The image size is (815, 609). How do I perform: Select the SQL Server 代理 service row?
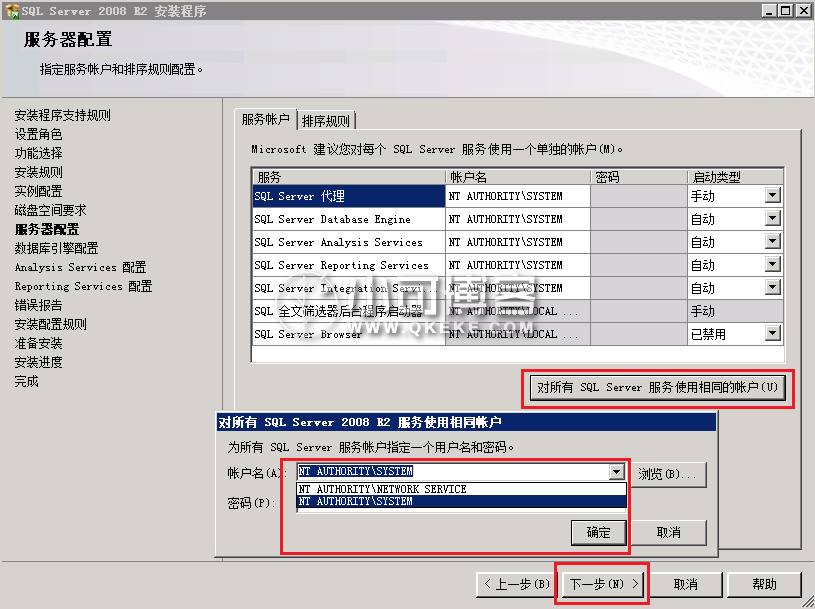349,196
